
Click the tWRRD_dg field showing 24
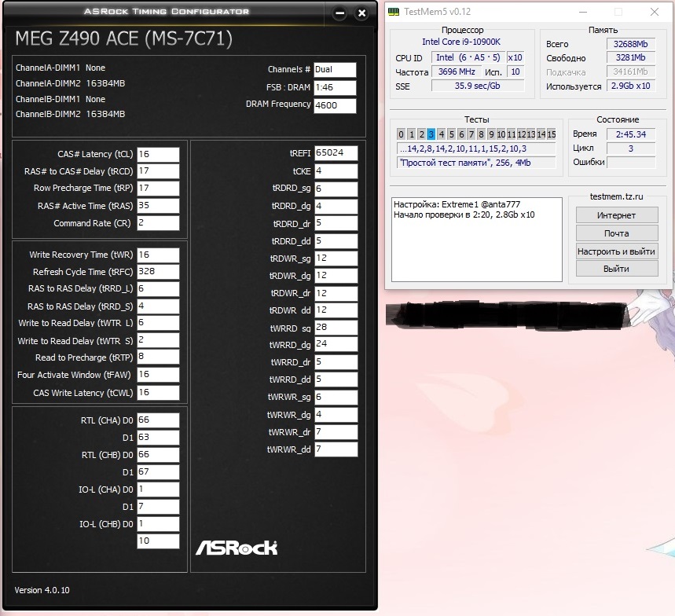336,344
